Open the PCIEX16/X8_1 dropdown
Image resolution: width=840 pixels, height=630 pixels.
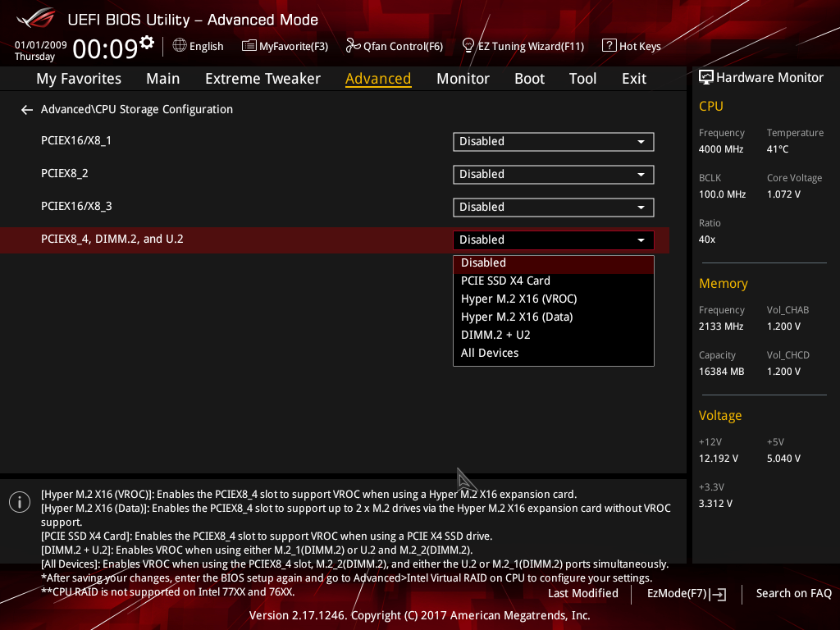pos(554,141)
